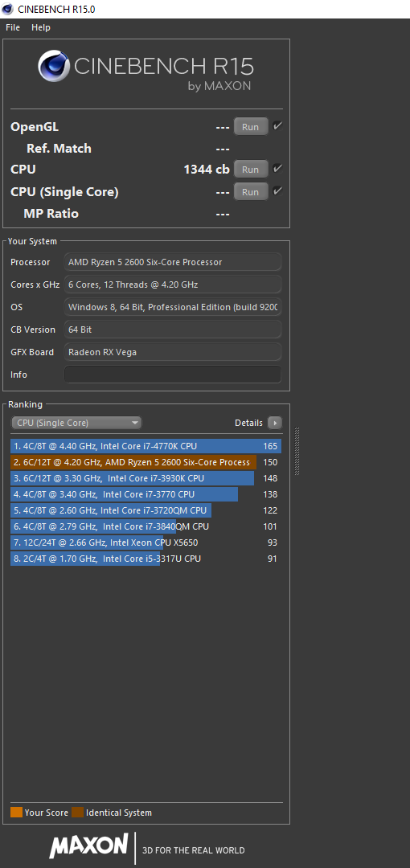This screenshot has height=868, width=410.
Task: Click the Cinebench sphere logo
Action: click(x=54, y=67)
